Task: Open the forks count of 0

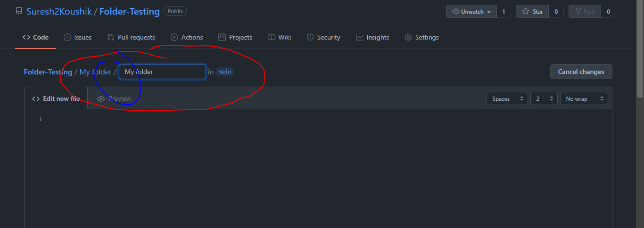Action: (608, 11)
